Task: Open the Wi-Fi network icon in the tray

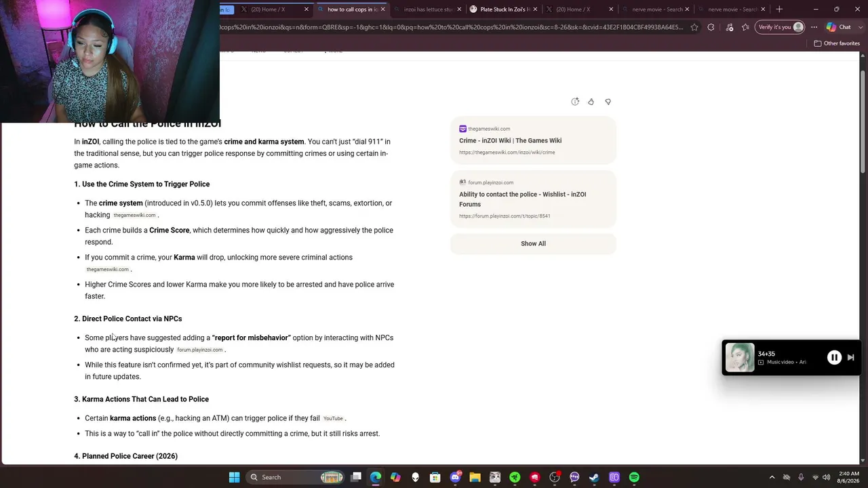Action: (x=816, y=477)
